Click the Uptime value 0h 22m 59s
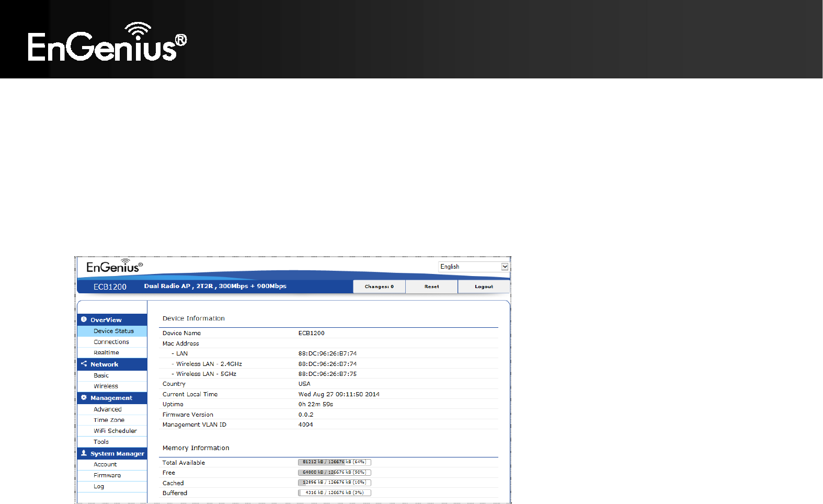Viewport: 823px width, 504px height. tap(316, 404)
